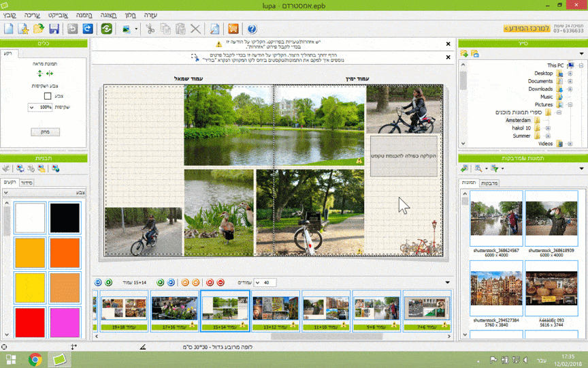Toggle the background color checkbox

click(x=48, y=97)
